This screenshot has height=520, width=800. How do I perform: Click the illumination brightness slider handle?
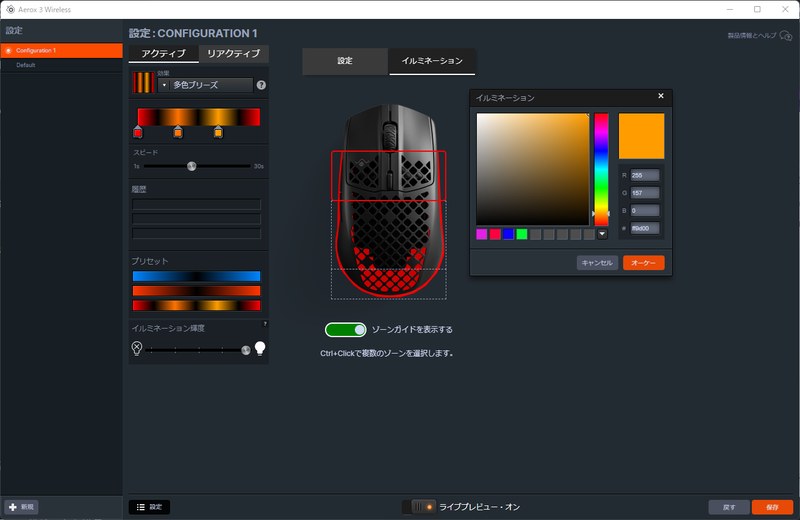click(246, 350)
